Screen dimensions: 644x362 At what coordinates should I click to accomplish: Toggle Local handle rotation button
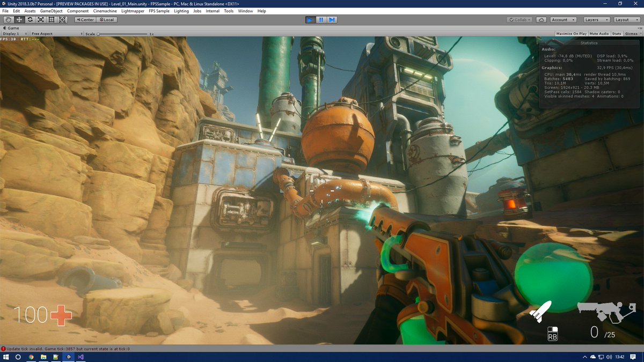click(106, 20)
